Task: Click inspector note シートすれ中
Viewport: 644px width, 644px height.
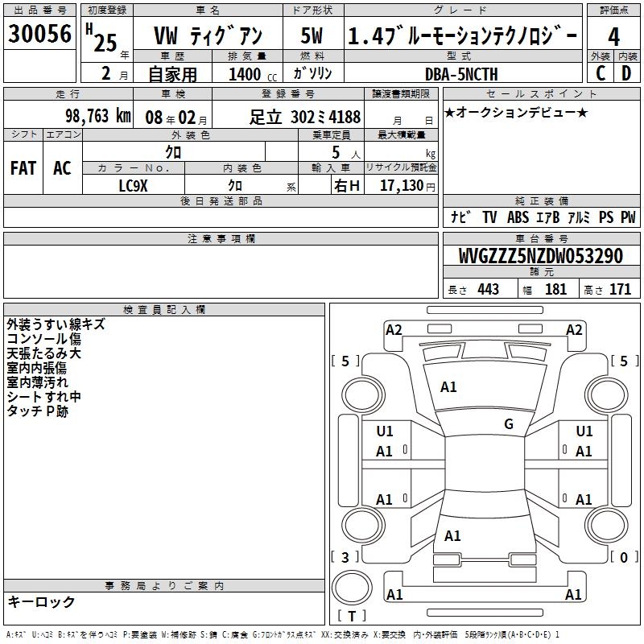Action: point(44,397)
